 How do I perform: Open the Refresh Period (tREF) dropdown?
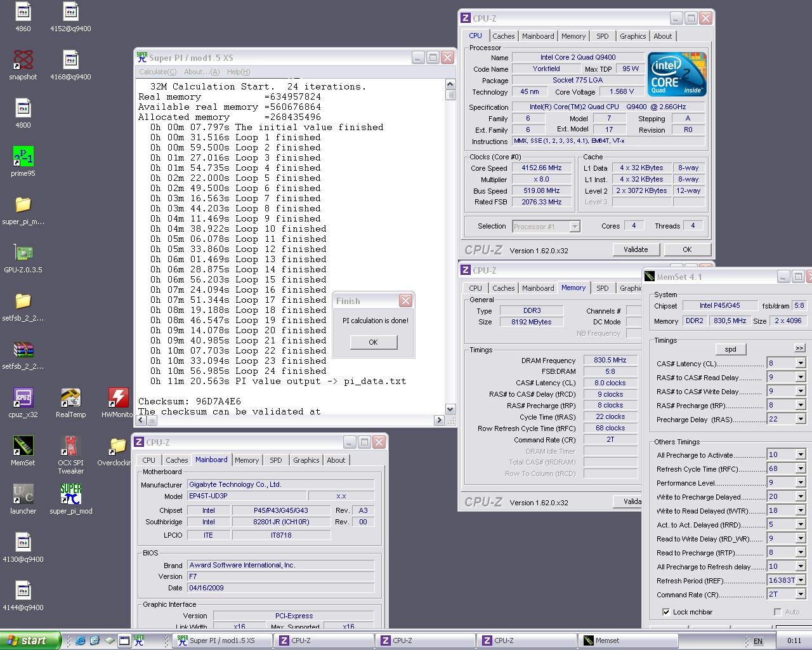801,581
